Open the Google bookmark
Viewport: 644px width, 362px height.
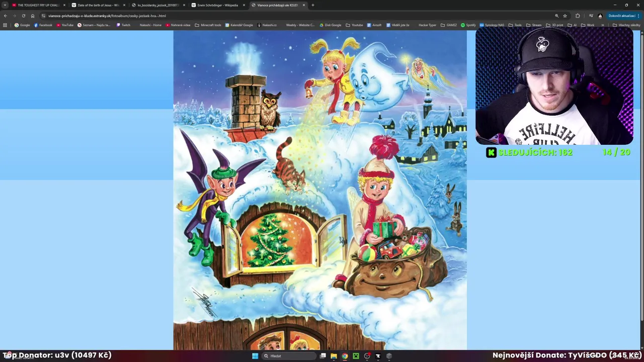22,25
